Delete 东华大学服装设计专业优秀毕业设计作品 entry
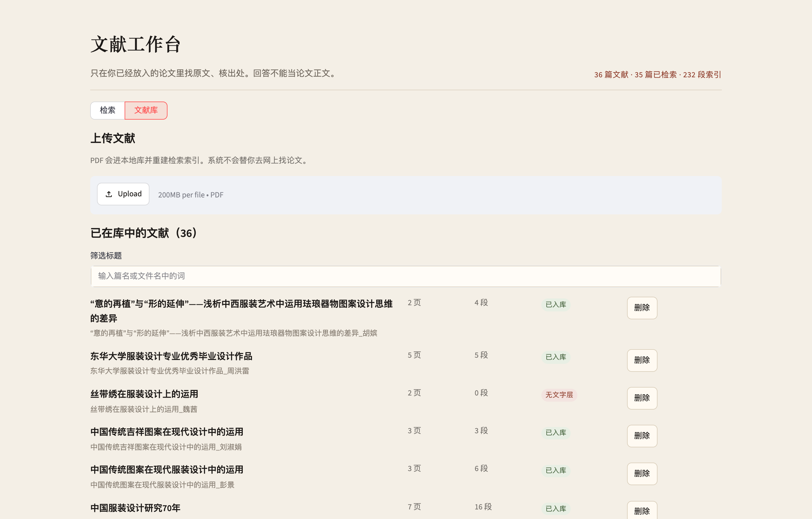This screenshot has height=519, width=812. point(642,360)
